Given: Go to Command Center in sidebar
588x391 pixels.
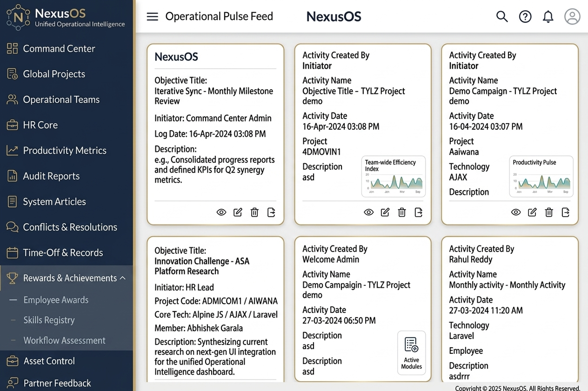Looking at the screenshot, I should [x=59, y=48].
